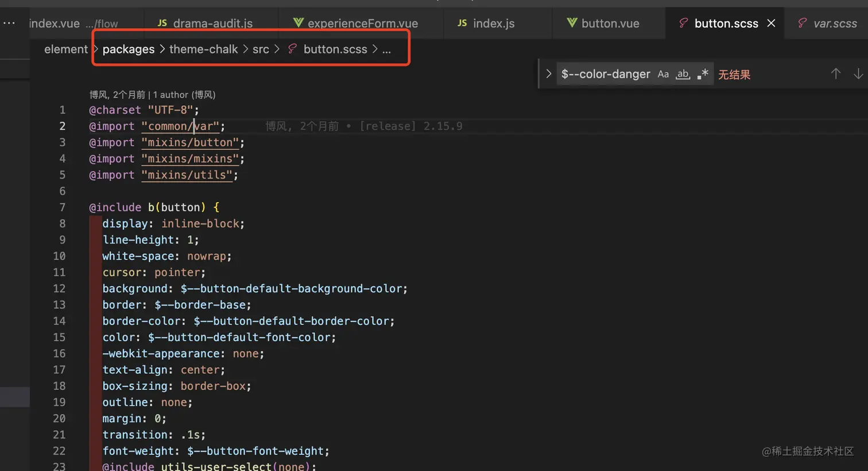868x471 pixels.
Task: Open the index.vue flow tab
Action: 73,24
